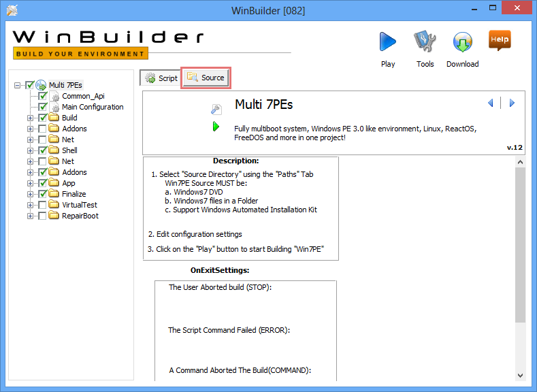Select the Finalize tree label
This screenshot has height=392, width=537.
pyautogui.click(x=74, y=194)
